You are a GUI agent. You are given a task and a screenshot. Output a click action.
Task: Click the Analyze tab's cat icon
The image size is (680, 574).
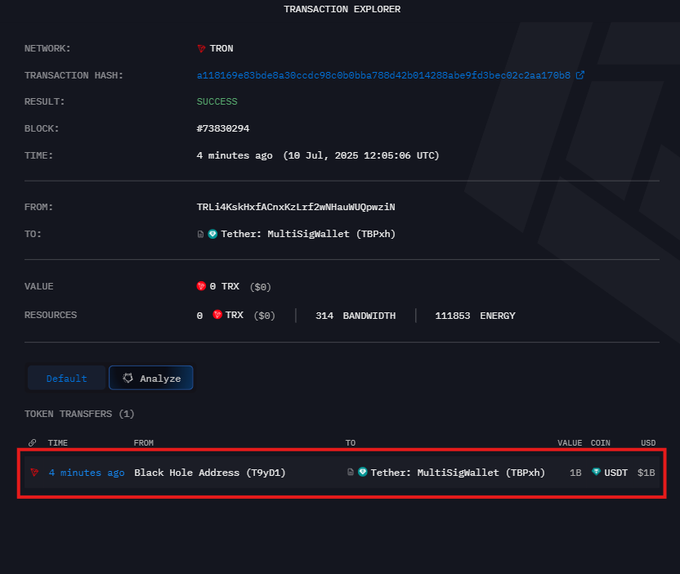tap(128, 378)
